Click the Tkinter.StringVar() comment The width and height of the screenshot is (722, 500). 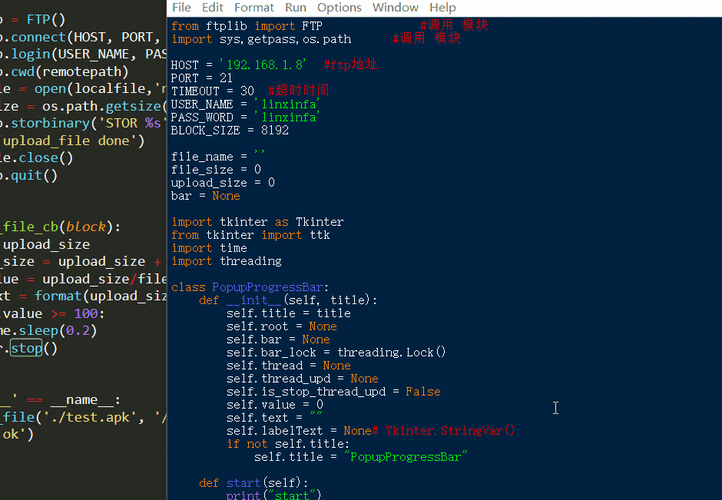click(443, 431)
